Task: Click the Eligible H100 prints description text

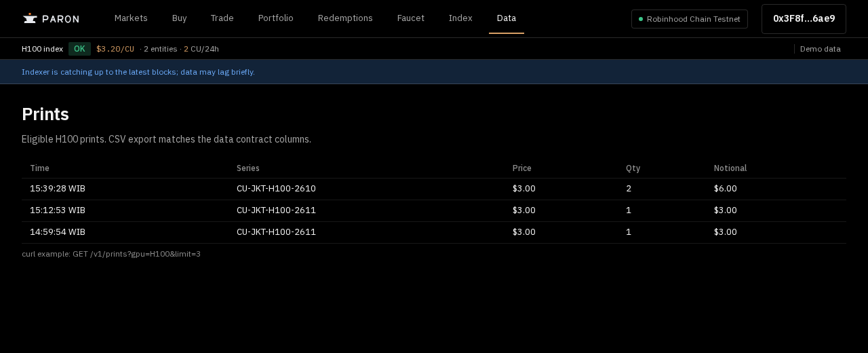Action: pyautogui.click(x=166, y=139)
